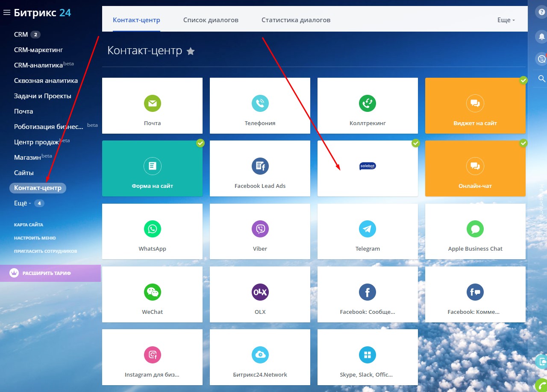
Task: Open Роботизация бизнес... in the sidebar
Action: point(49,127)
